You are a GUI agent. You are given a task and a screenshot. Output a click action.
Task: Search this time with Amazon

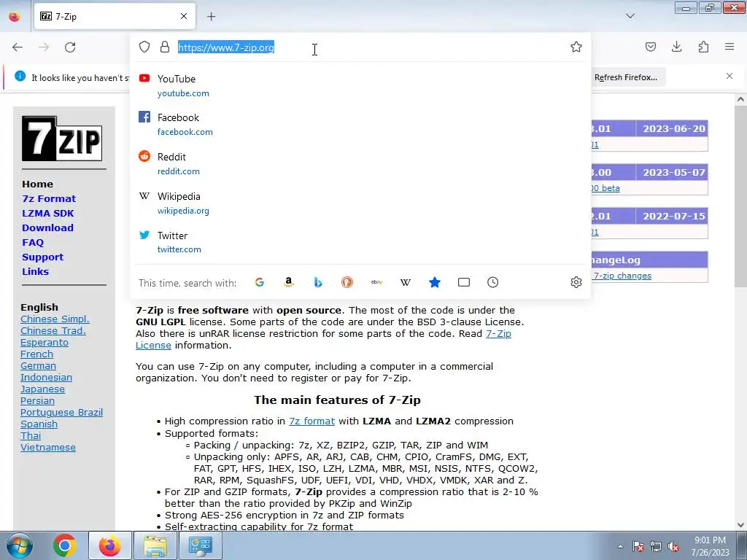(288, 282)
